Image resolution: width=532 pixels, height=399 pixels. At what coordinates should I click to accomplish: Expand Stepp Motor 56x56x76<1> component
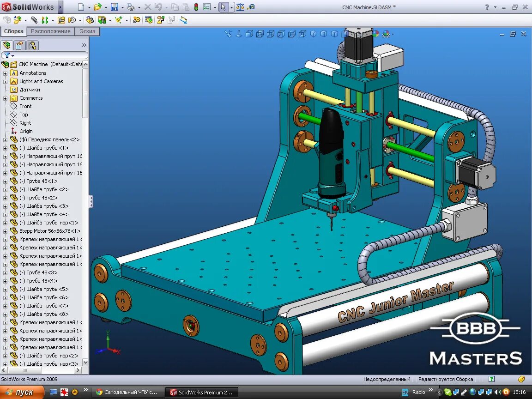5,231
